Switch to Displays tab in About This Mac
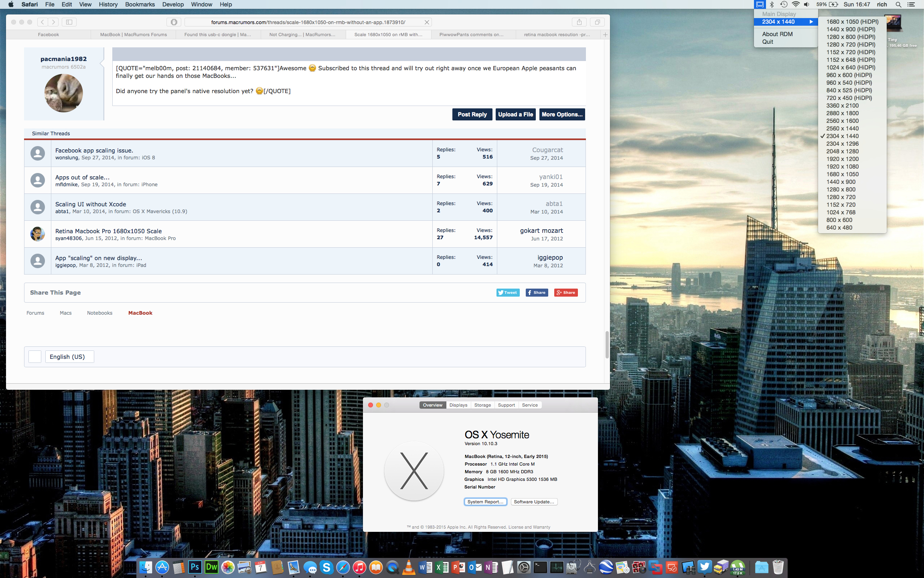 [458, 405]
